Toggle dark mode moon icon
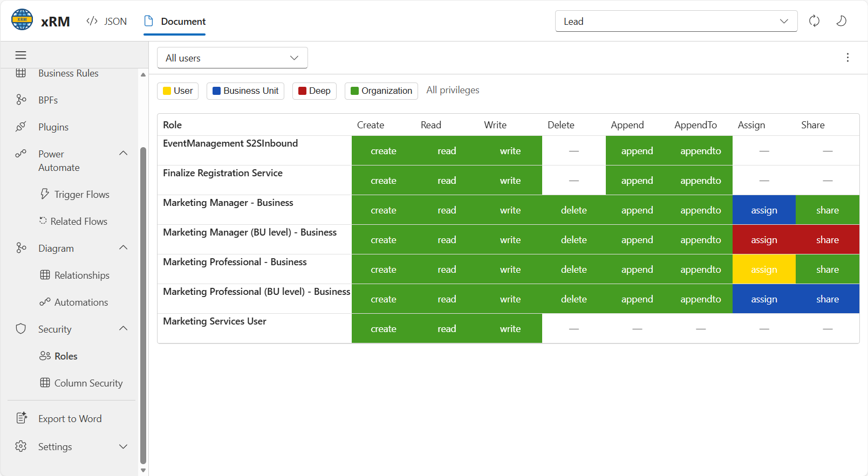The height and width of the screenshot is (476, 868). tap(841, 21)
